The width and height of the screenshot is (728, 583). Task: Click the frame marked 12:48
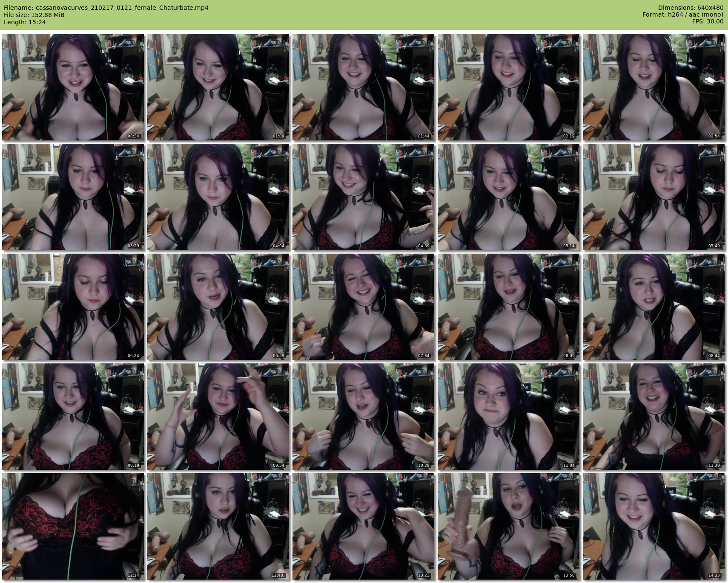click(218, 526)
